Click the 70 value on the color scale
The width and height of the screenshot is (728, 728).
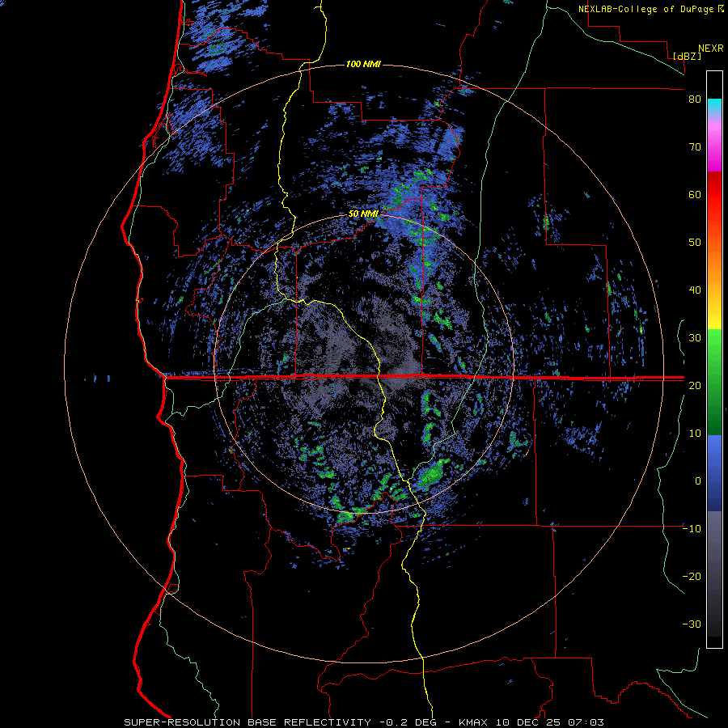click(695, 147)
